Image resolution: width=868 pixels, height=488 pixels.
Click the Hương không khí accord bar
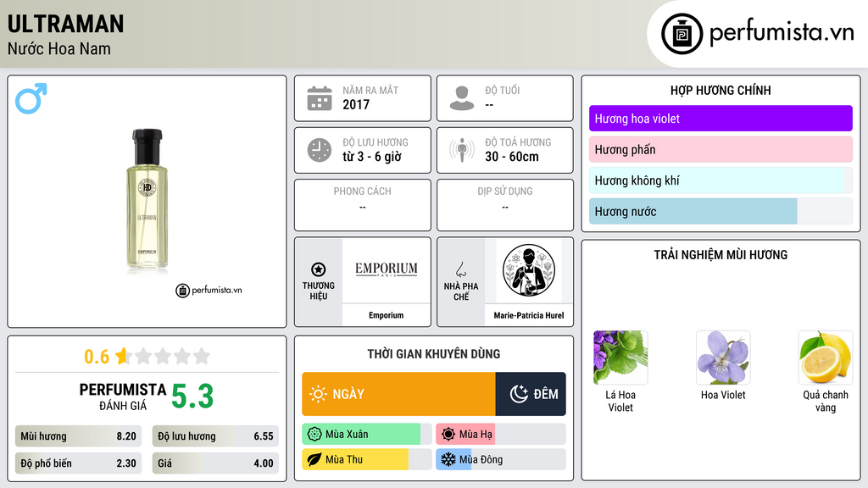click(721, 180)
